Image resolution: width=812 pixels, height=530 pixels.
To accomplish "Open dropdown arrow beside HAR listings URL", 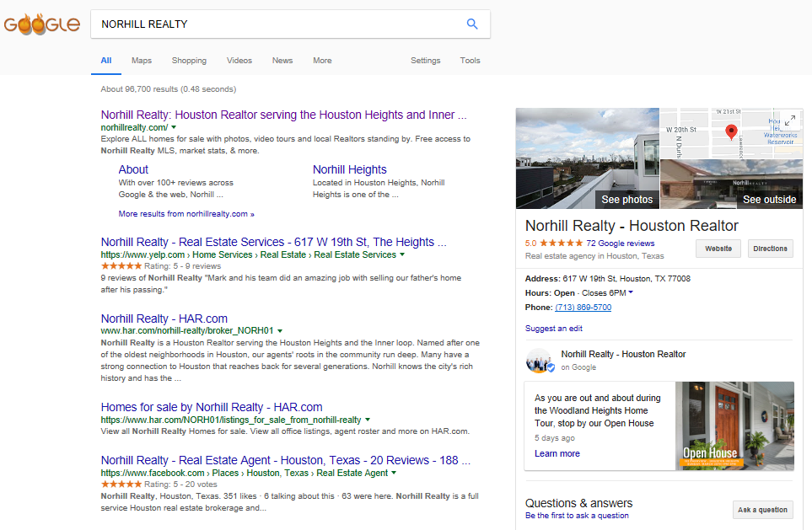I will [x=368, y=420].
